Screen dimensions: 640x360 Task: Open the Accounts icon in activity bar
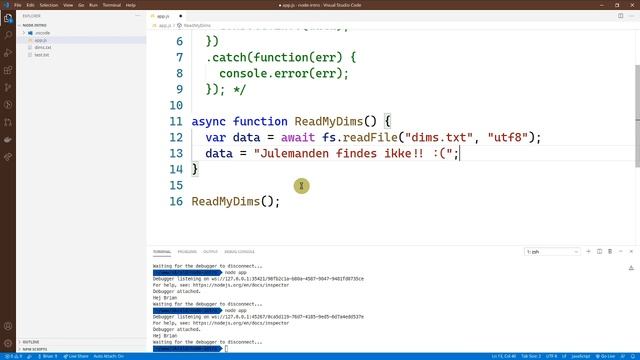point(8,326)
